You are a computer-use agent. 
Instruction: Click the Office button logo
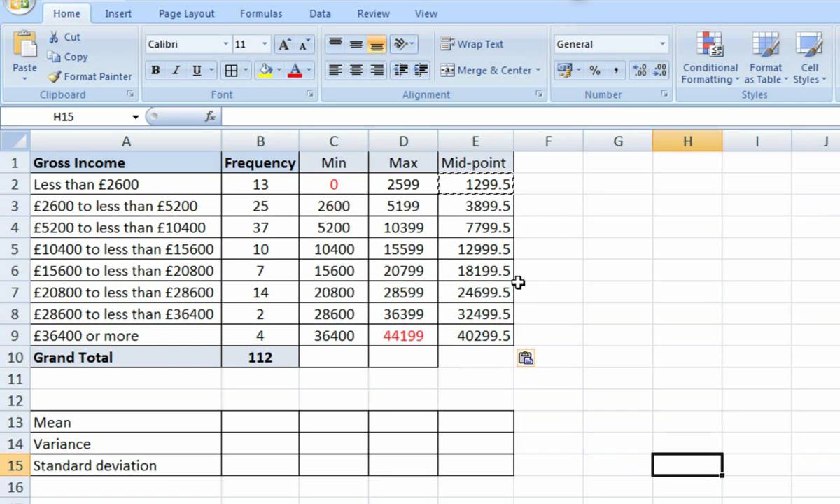[x=20, y=6]
